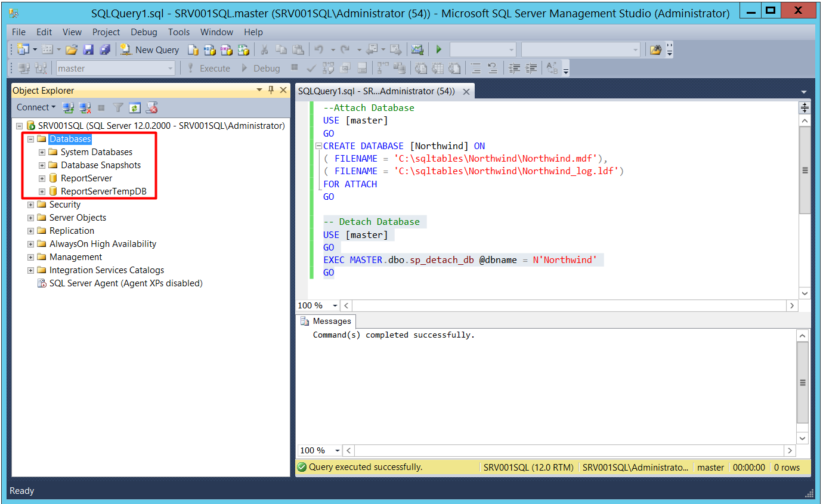Click the Cut scissors icon

tap(264, 50)
